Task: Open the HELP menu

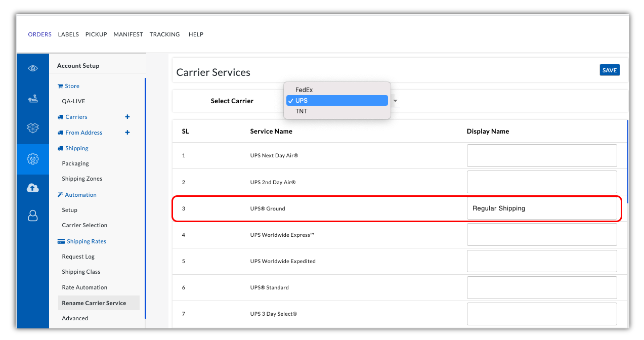Action: point(196,34)
